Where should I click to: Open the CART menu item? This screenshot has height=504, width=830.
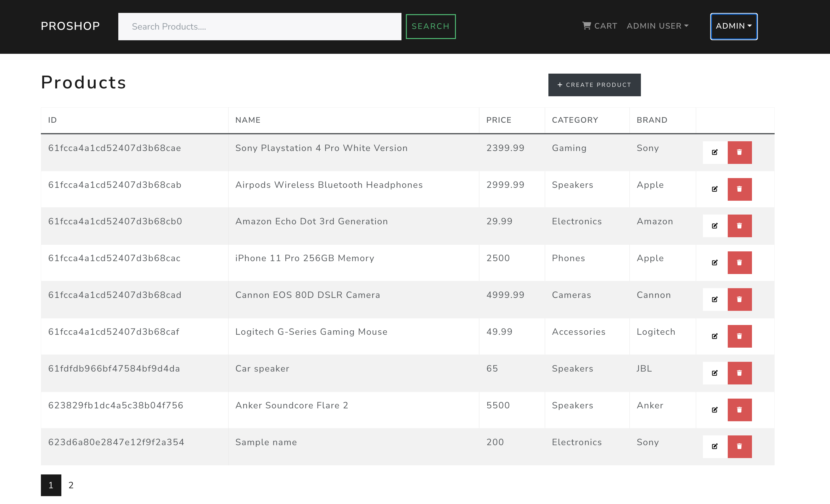pyautogui.click(x=600, y=25)
